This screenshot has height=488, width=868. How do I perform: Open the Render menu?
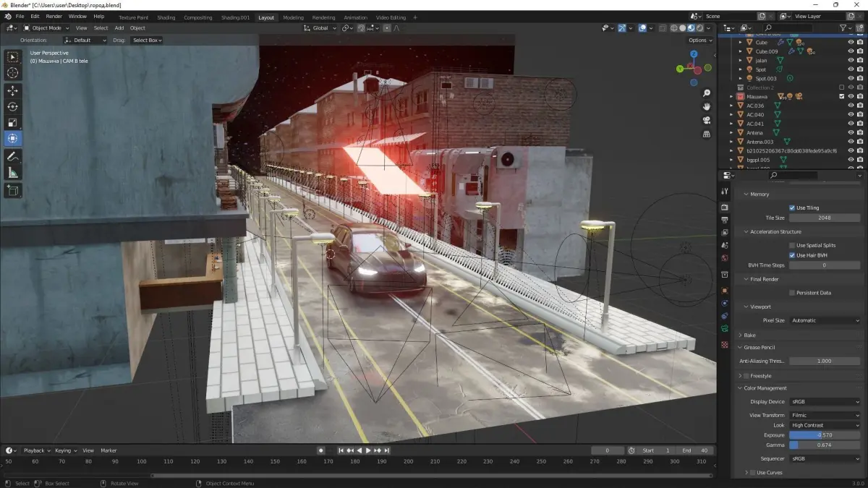[x=54, y=17]
